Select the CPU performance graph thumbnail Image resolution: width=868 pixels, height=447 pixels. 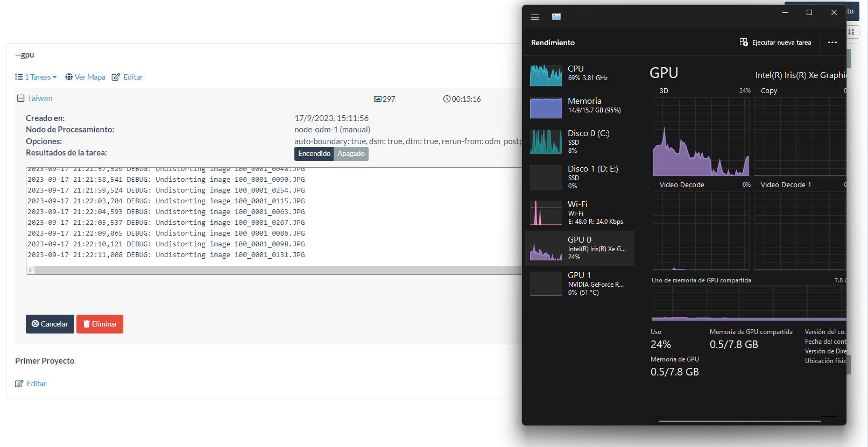pos(546,75)
